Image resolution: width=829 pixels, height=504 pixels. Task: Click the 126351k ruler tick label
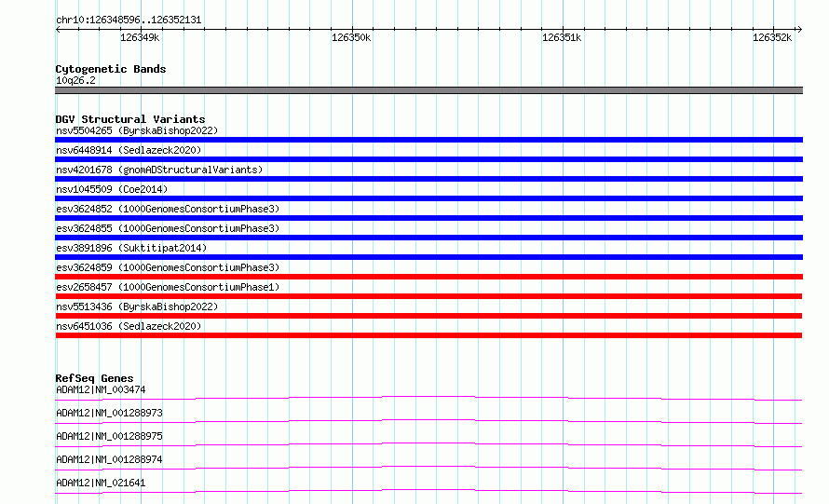pos(562,37)
